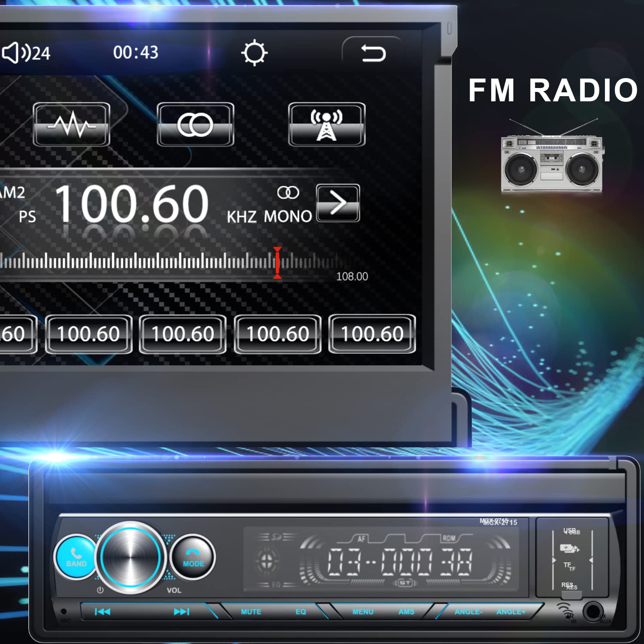Click the AUX input jack
The image size is (644, 644).
coord(593,611)
